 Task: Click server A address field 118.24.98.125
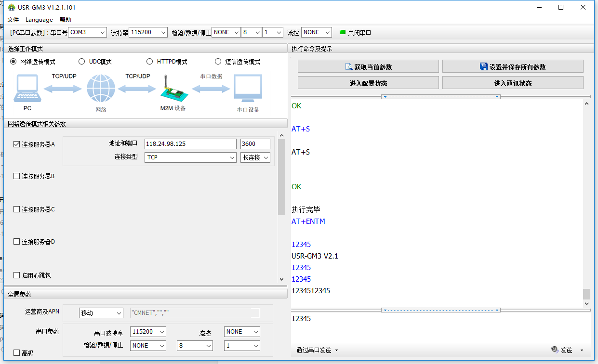(x=190, y=144)
